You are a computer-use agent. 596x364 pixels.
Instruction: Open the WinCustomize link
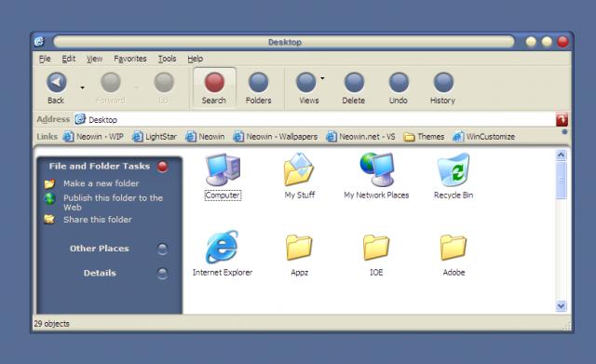click(x=483, y=137)
